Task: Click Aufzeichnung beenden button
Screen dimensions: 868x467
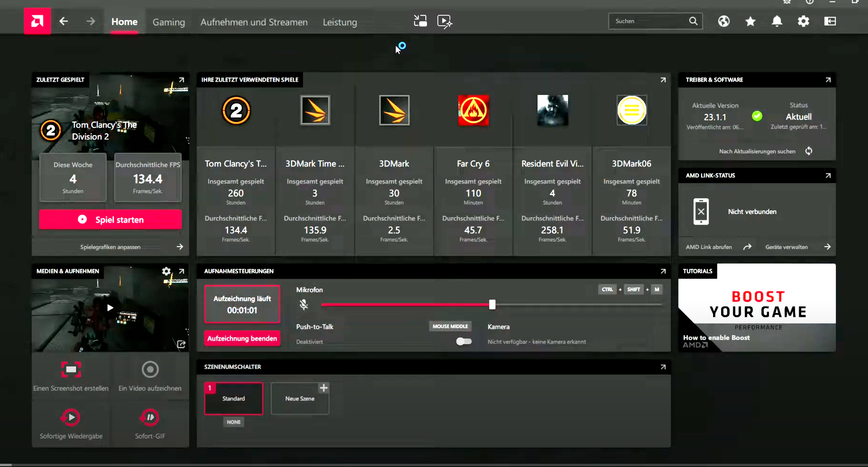Action: 242,338
